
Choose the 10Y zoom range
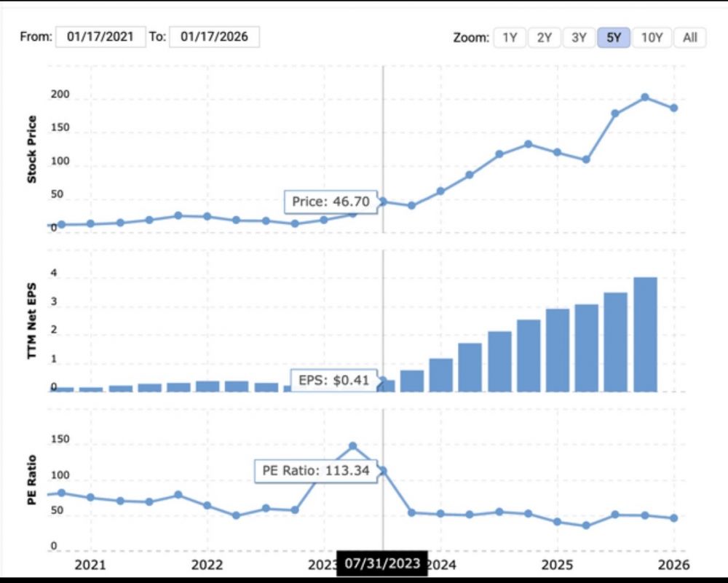pyautogui.click(x=652, y=38)
